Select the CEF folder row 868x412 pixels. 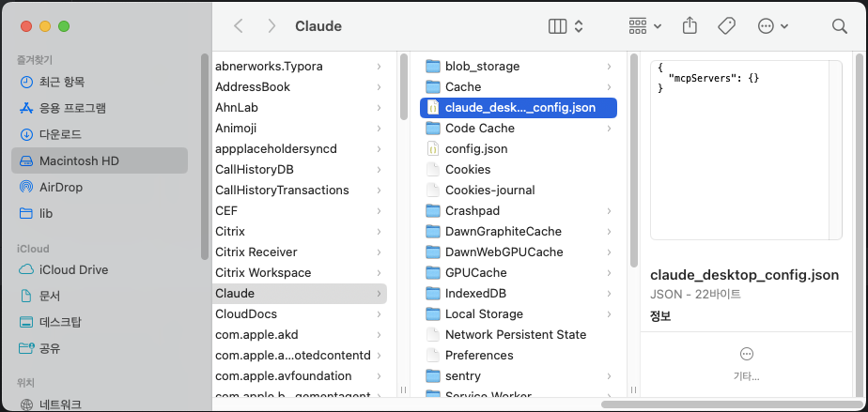tap(300, 211)
